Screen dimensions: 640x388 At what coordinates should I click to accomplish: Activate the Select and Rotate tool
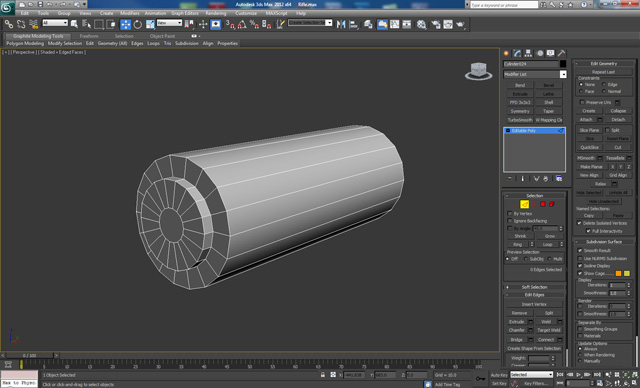(x=138, y=24)
